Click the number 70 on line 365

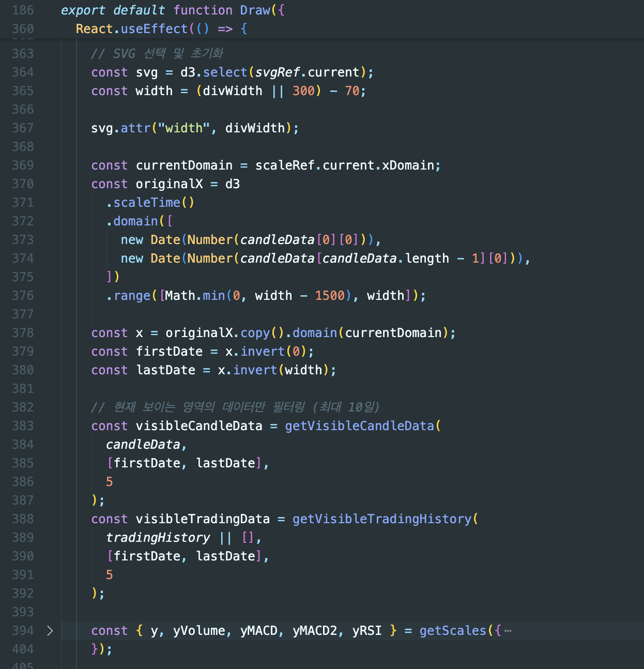pos(352,90)
